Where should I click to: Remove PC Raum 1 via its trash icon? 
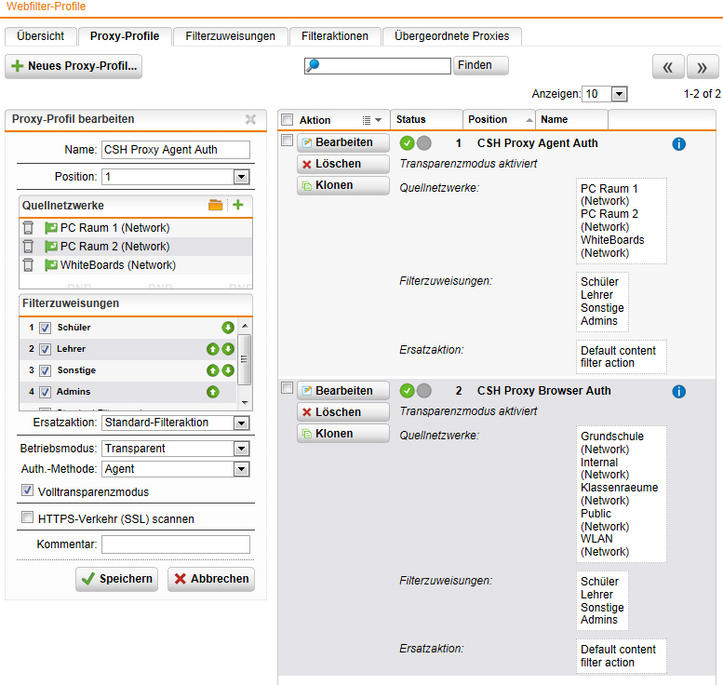(28, 227)
